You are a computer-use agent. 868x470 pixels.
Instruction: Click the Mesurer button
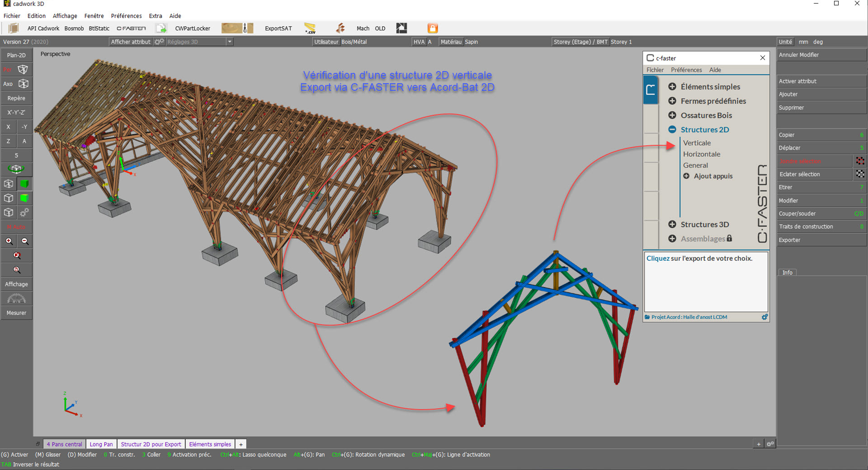[x=16, y=313]
